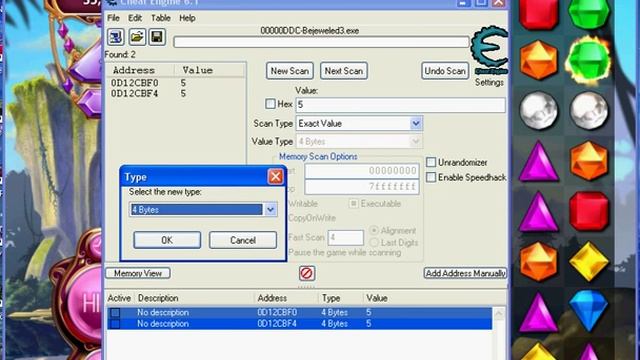Select the Alignment radio button
Image resolution: width=640 pixels, height=360 pixels.
click(x=374, y=230)
